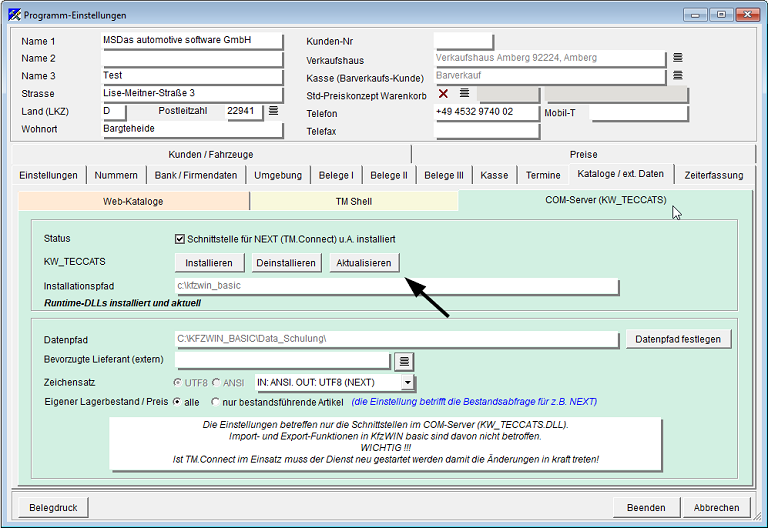The width and height of the screenshot is (768, 528).
Task: Switch to TM Shell sub-tab
Action: pyautogui.click(x=354, y=201)
